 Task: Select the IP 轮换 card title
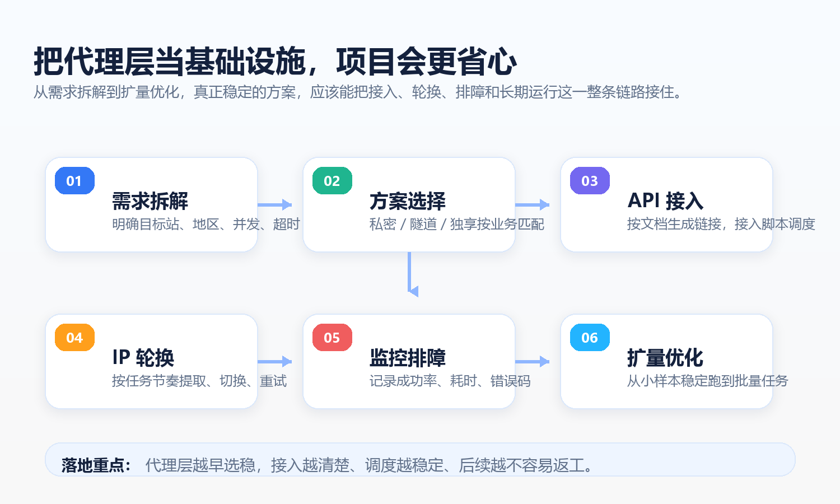click(x=143, y=358)
